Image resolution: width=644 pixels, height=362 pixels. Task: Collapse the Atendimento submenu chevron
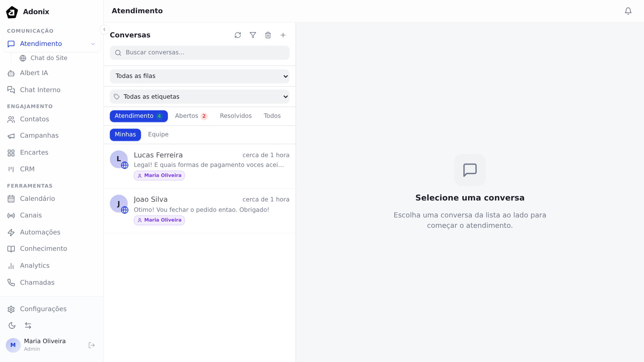[x=93, y=44]
